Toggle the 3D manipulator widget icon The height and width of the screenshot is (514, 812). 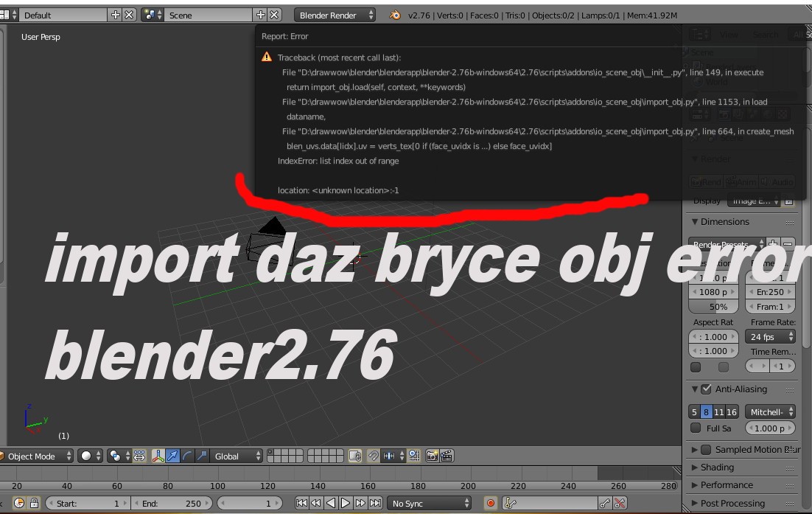tap(158, 456)
